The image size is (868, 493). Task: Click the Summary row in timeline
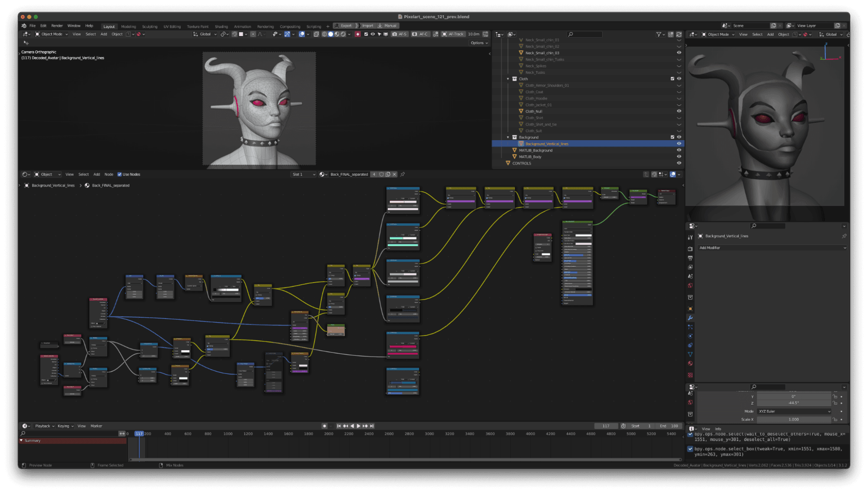pos(73,441)
